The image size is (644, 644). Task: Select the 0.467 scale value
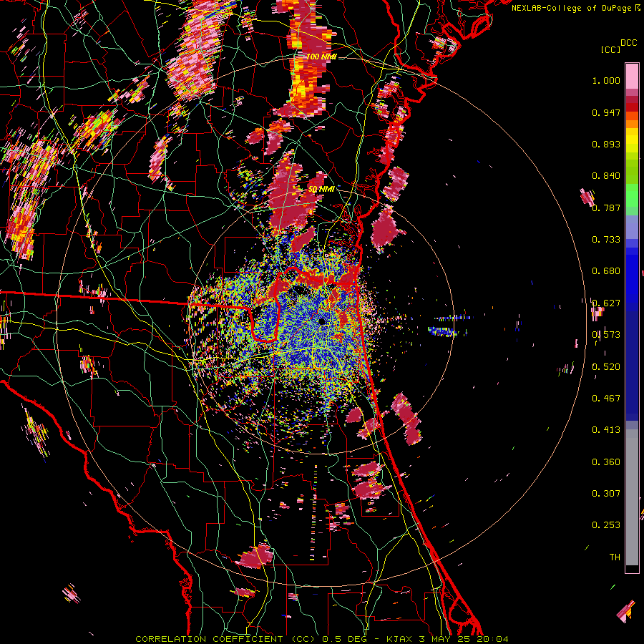coord(606,399)
